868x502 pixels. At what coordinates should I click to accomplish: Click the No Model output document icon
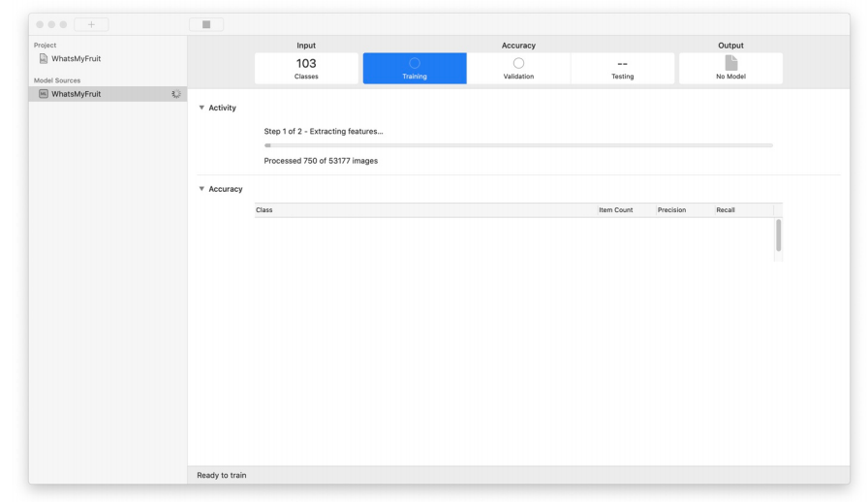click(730, 64)
